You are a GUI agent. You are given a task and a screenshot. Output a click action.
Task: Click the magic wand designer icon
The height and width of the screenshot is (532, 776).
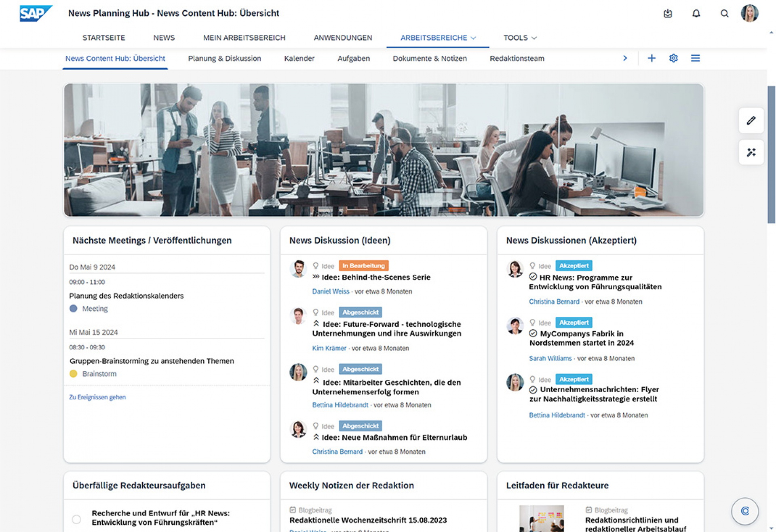(x=751, y=152)
